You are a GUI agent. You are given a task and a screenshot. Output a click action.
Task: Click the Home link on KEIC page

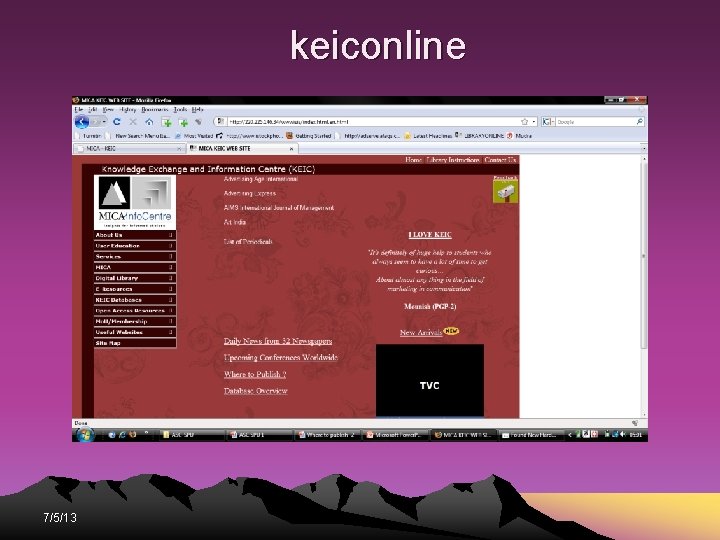(x=413, y=160)
